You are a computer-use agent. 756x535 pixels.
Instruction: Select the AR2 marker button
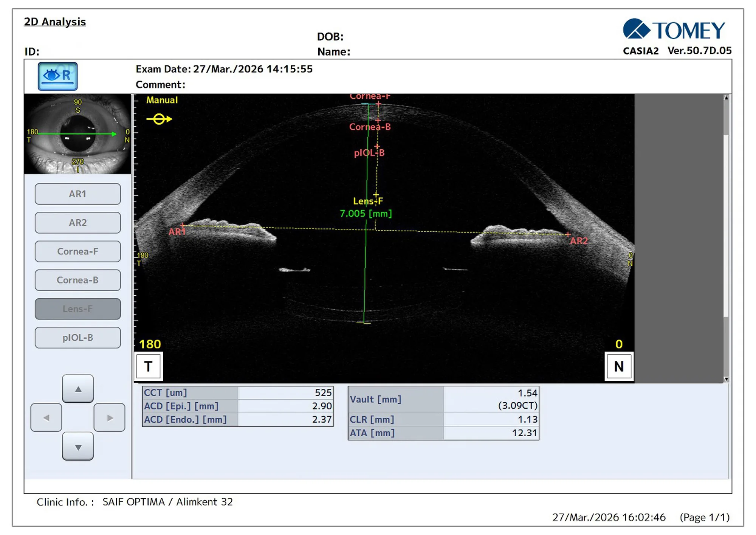pos(78,223)
